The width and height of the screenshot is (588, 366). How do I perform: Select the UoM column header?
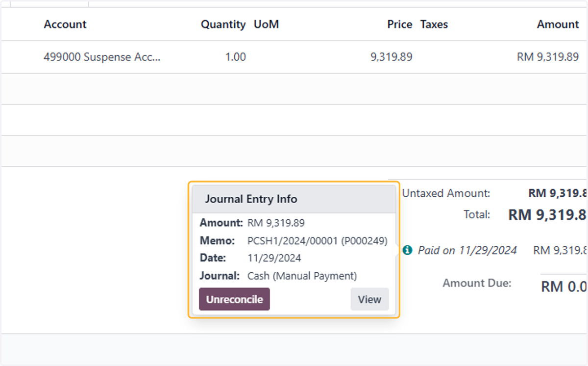coord(267,25)
